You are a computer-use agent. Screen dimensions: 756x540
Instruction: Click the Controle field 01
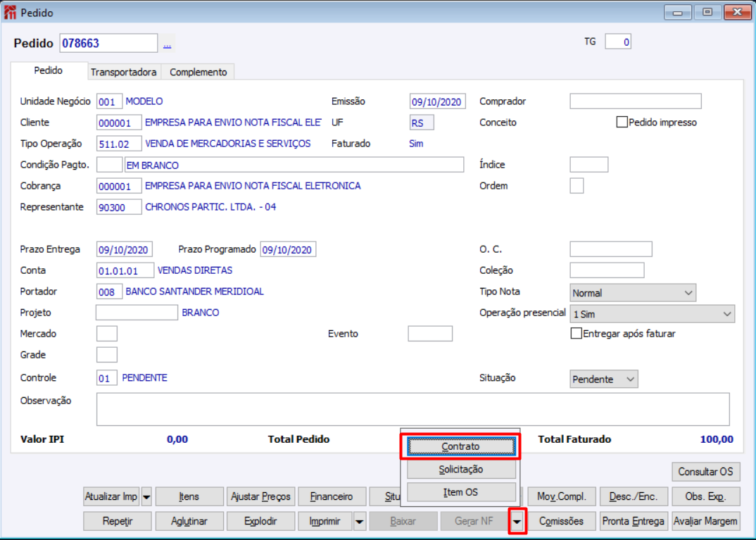click(106, 378)
